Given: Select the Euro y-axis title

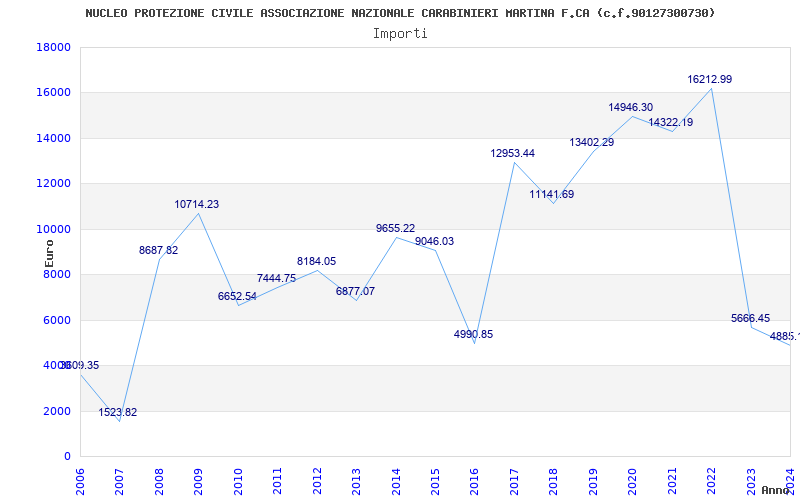Looking at the screenshot, I should click(49, 254).
